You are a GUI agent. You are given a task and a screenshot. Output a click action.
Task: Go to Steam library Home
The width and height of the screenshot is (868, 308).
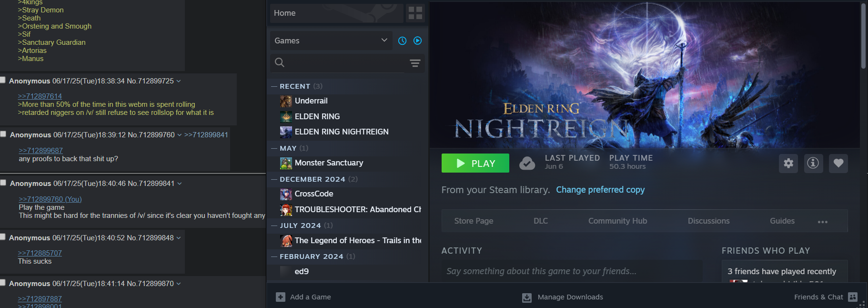tap(336, 13)
